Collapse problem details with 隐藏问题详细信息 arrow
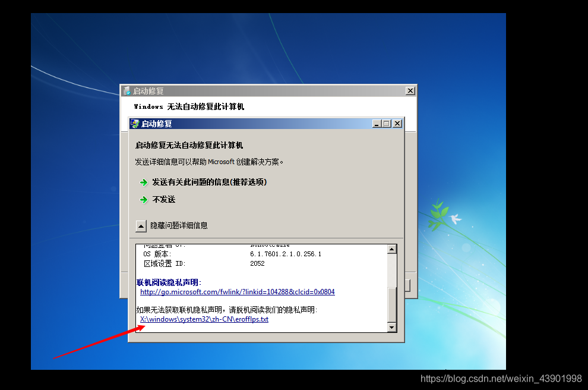This screenshot has height=390, width=588. coord(141,226)
